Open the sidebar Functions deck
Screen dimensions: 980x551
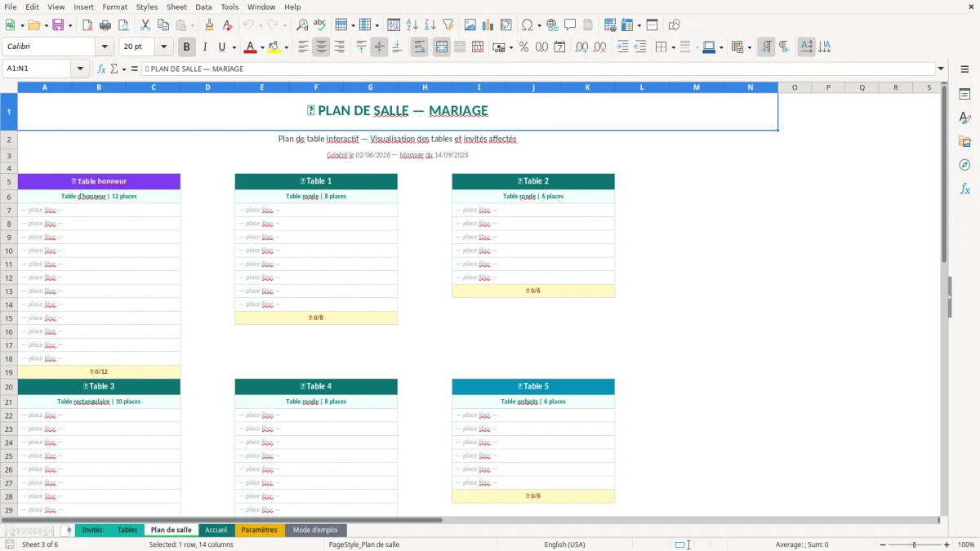964,189
